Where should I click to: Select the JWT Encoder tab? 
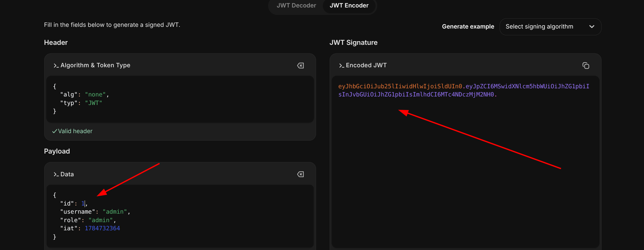(349, 5)
